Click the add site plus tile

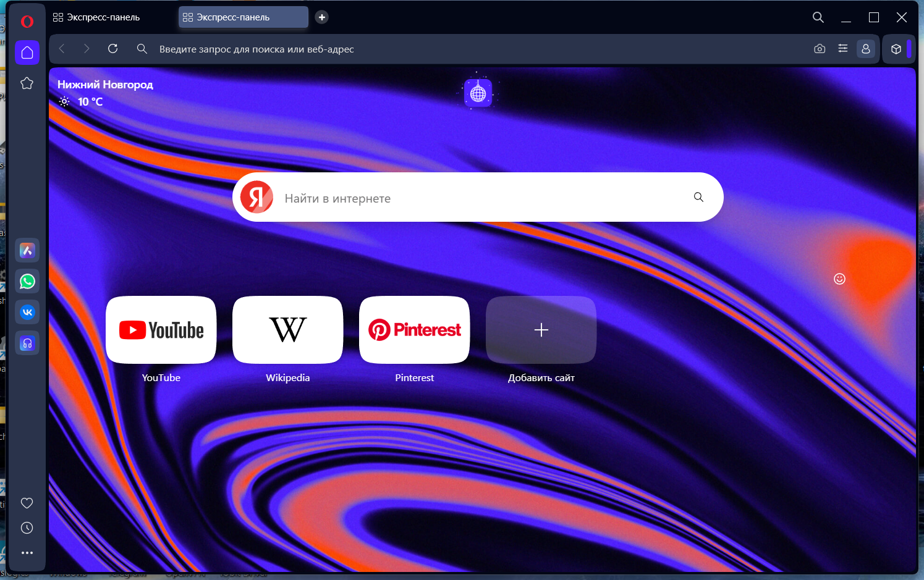pos(541,330)
